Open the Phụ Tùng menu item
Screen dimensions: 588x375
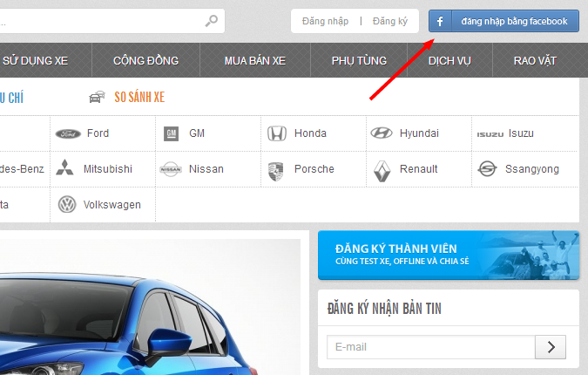pos(359,61)
